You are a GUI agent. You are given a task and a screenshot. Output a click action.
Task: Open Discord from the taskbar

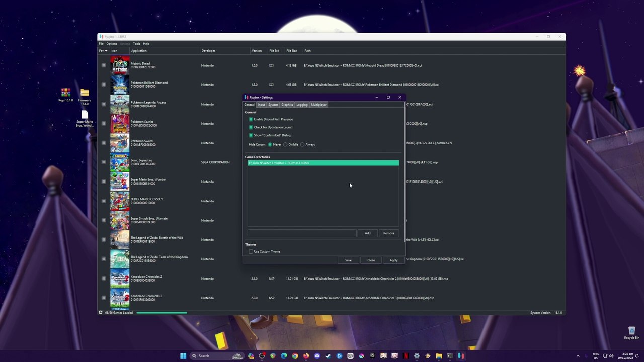tap(317, 356)
